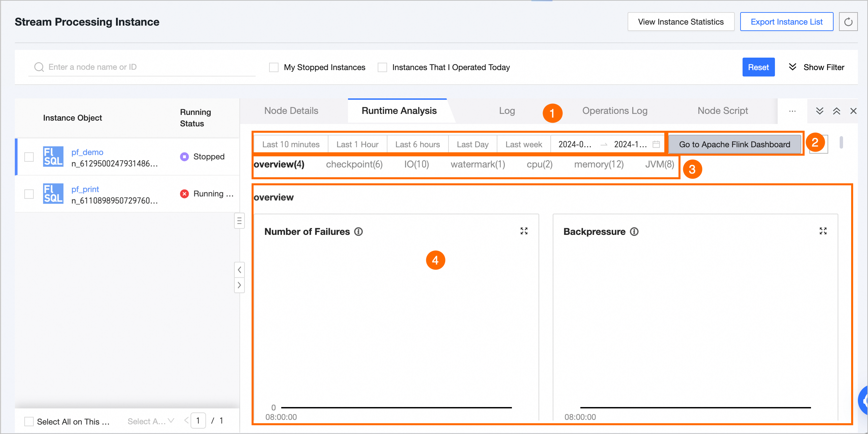Click the info icon next to Backpressure
This screenshot has width=868, height=434.
[x=634, y=232]
